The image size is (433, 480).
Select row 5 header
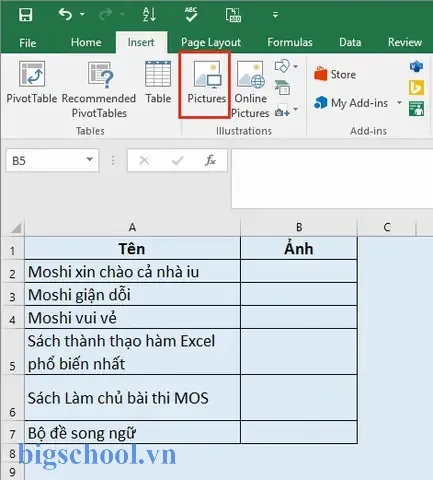coord(12,351)
